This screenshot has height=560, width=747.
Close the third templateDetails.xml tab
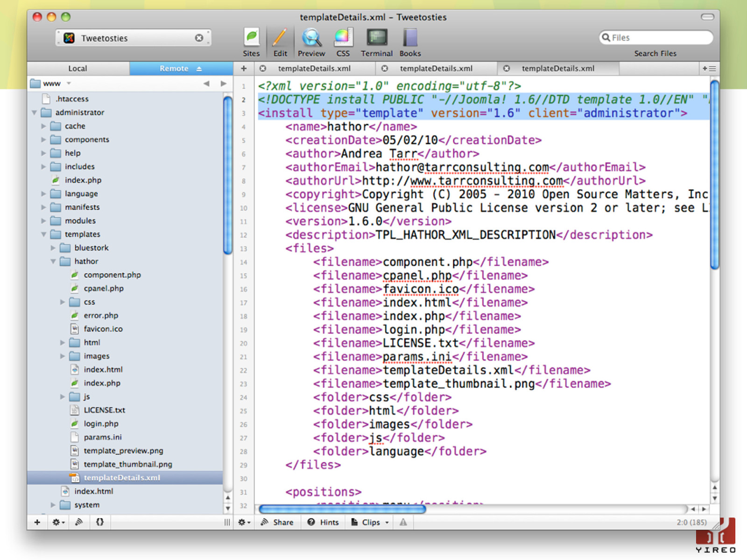(507, 69)
